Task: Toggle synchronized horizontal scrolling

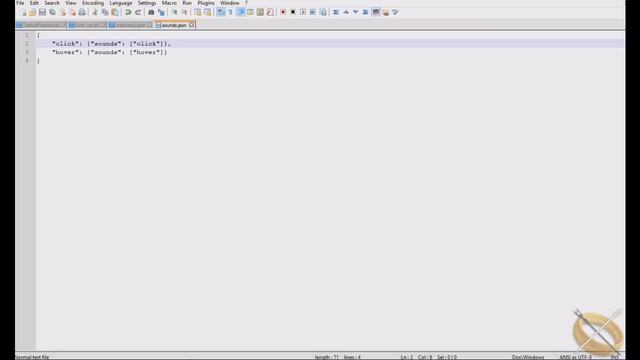Action: coord(207,12)
